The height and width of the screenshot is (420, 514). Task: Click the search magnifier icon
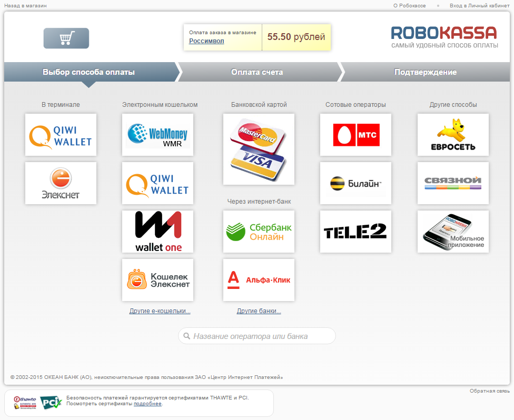[186, 336]
